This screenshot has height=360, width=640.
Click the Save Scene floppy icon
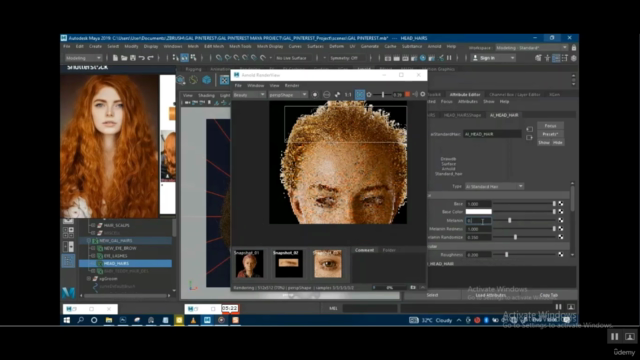pos(133,58)
